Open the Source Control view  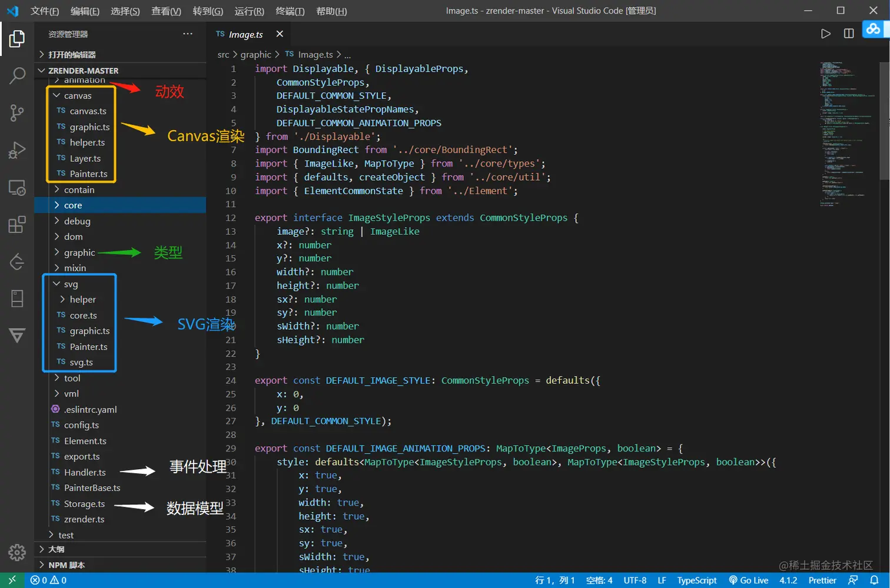[x=17, y=112]
